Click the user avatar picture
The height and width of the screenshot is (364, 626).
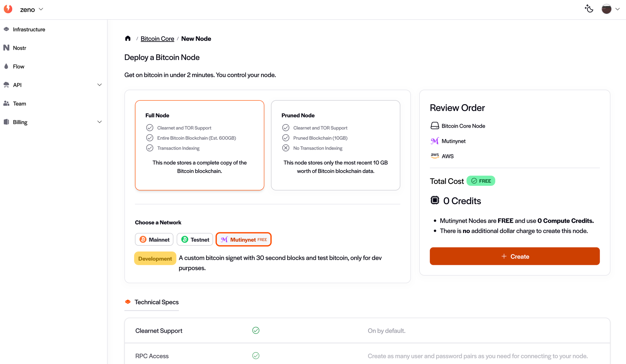click(606, 9)
